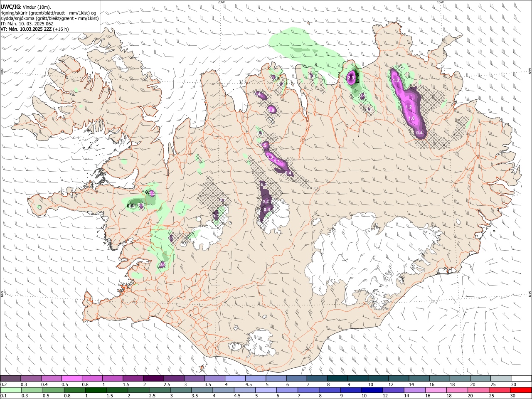Pick upper-row dark purple swatch between 2 and 2.5
Viewport: 532px width, 399px height.
click(x=153, y=379)
